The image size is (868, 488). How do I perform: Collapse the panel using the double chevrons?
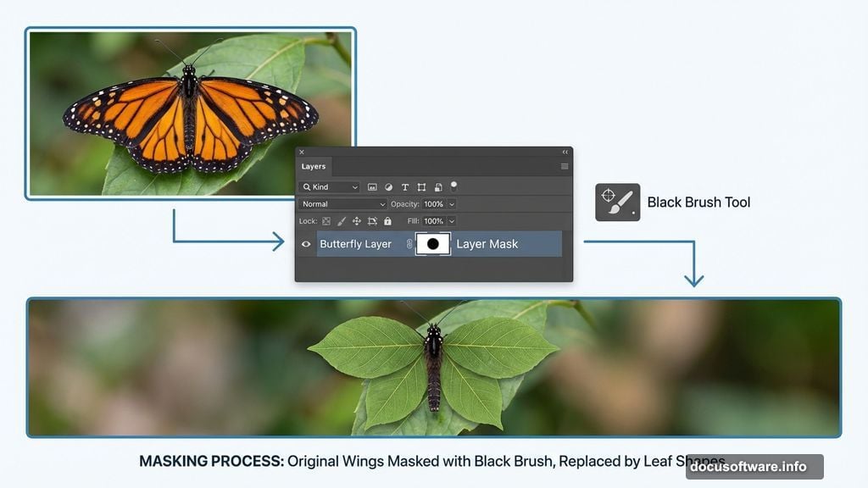pyautogui.click(x=565, y=152)
